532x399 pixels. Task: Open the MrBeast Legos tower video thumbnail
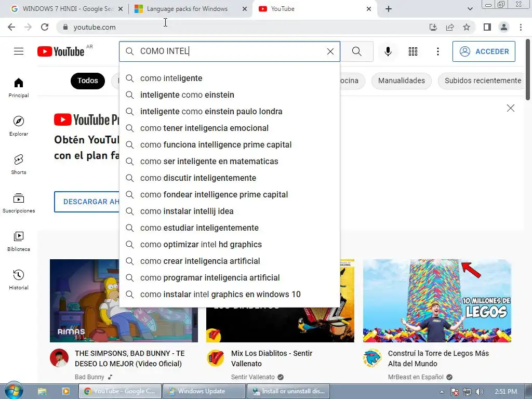pyautogui.click(x=437, y=301)
